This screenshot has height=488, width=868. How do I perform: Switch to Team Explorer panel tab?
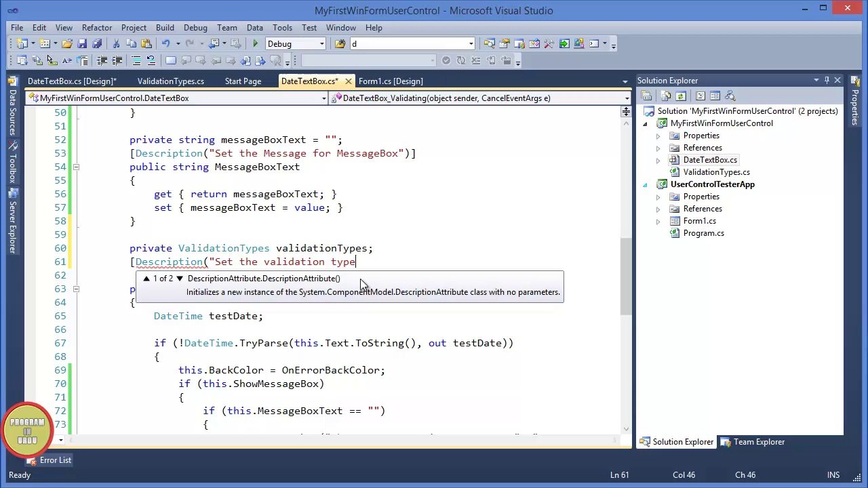coord(752,442)
